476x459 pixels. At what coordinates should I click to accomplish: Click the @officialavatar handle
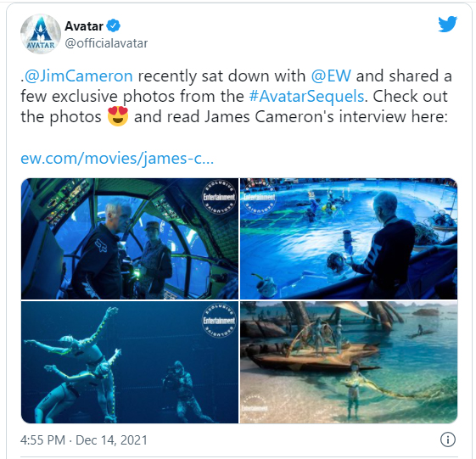tap(106, 43)
